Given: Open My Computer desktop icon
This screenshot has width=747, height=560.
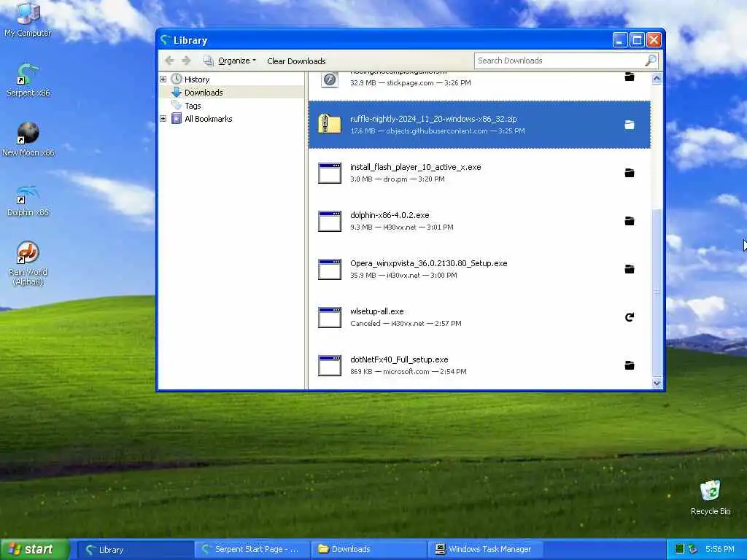Looking at the screenshot, I should 28,18.
